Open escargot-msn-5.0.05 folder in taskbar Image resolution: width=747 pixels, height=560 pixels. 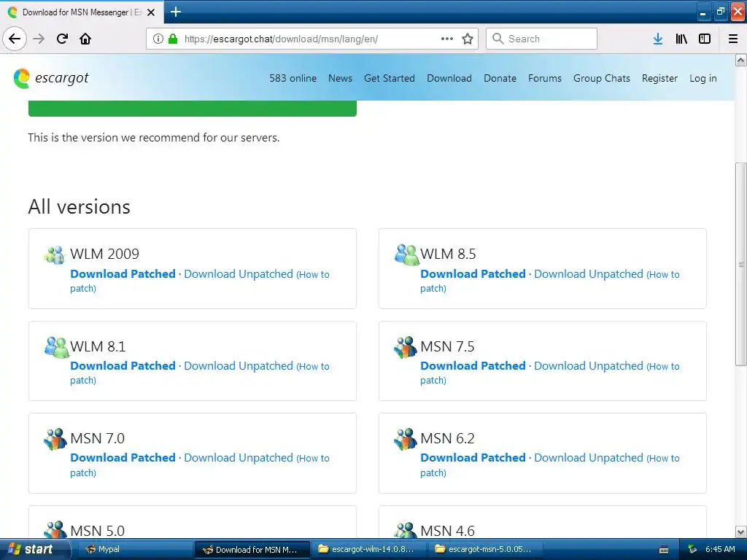[485, 549]
